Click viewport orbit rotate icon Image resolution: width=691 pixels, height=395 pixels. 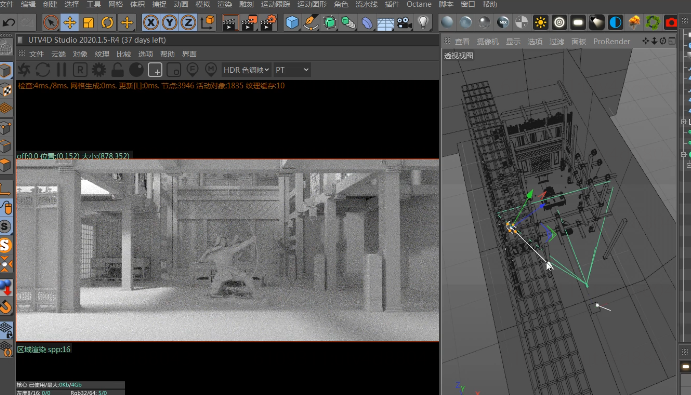click(x=663, y=41)
